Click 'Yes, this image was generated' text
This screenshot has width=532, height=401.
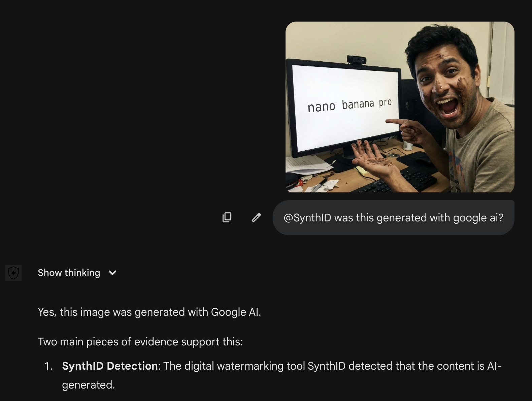point(149,312)
